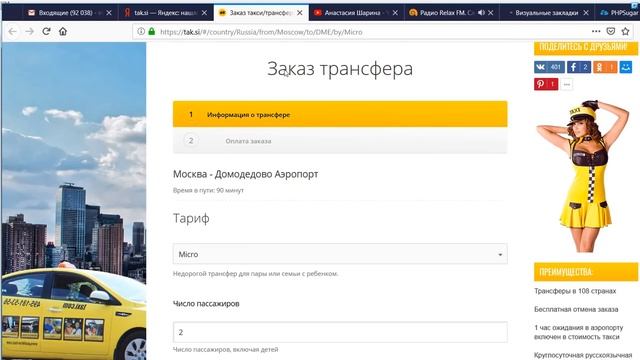This screenshot has height=360, width=640.
Task: Click the Число пассажиров, включая детей hint
Action: (225, 349)
